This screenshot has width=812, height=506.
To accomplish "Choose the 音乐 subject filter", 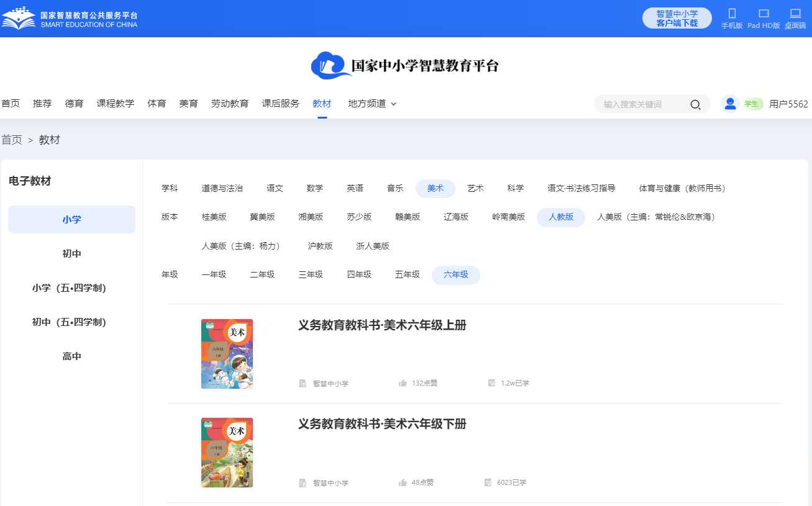I will 395,188.
